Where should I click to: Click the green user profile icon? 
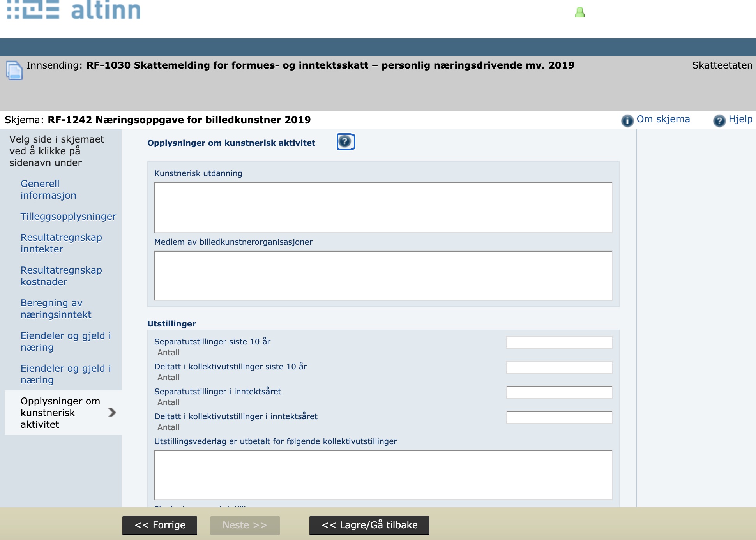pos(579,12)
